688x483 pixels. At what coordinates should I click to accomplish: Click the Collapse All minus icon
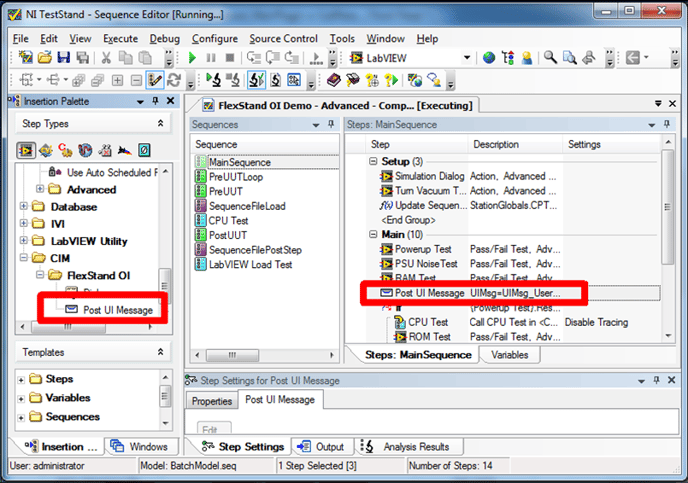click(x=136, y=80)
